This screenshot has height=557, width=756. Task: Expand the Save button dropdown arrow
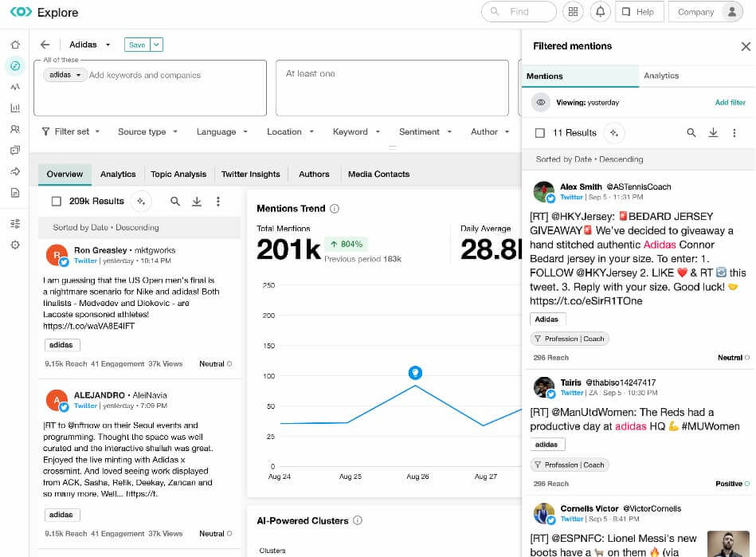157,45
